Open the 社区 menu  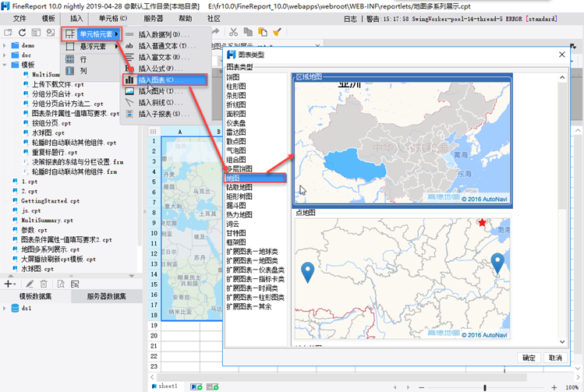point(214,19)
